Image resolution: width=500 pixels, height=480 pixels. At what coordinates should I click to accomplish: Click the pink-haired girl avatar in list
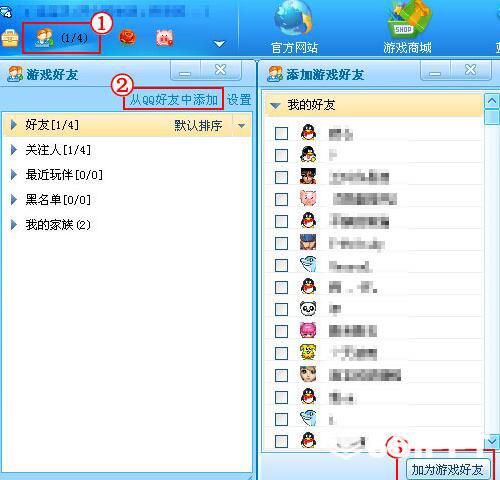308,331
